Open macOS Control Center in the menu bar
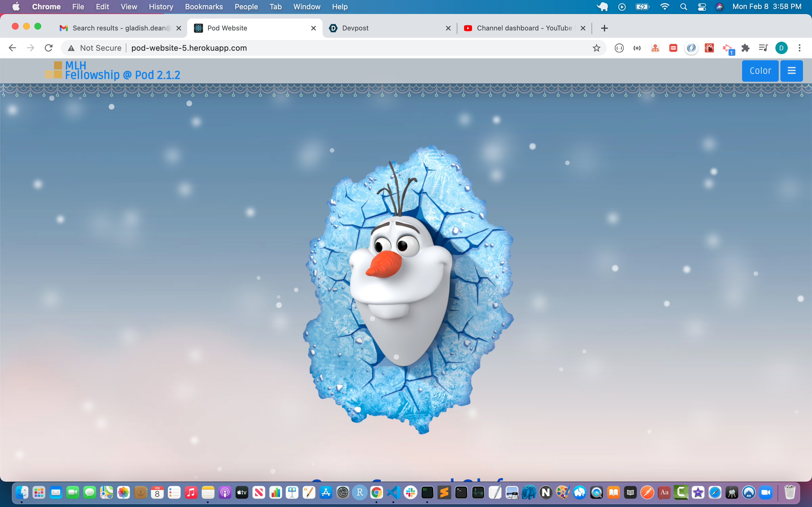Image resolution: width=812 pixels, height=507 pixels. point(701,7)
